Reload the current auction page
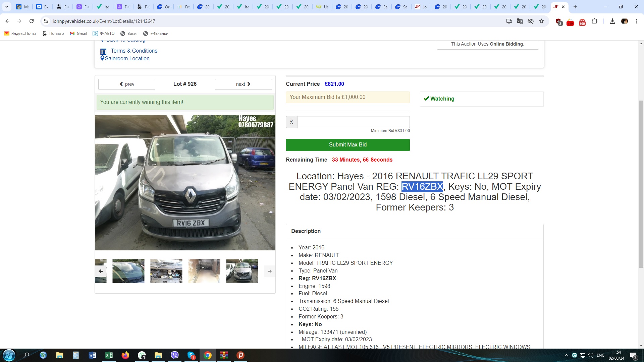The image size is (644, 362). click(x=32, y=21)
